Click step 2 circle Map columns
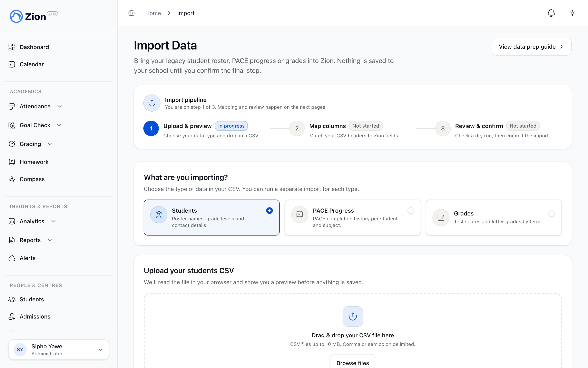This screenshot has width=588, height=368. (x=297, y=128)
